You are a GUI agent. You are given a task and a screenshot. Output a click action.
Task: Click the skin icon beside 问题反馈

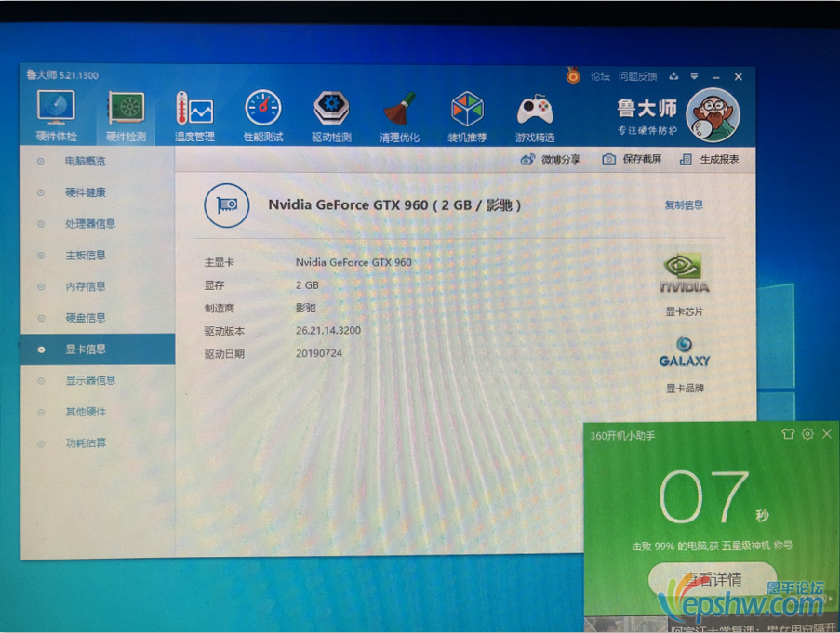point(673,76)
